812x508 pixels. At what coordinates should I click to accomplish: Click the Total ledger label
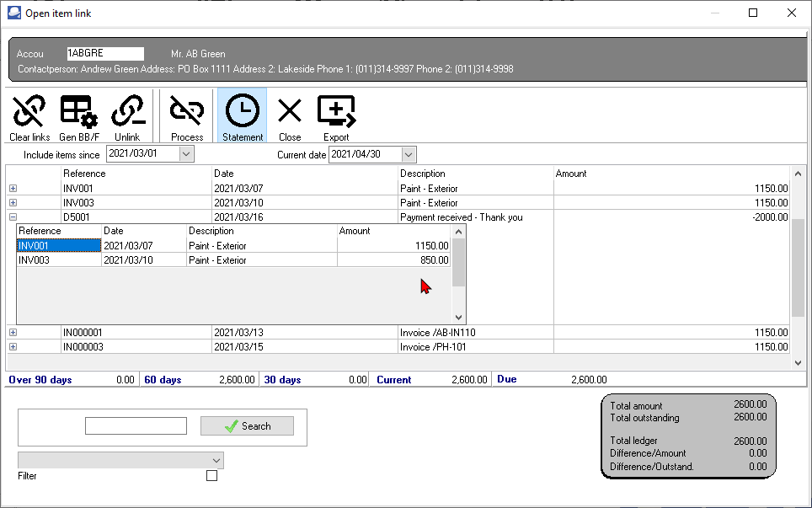633,441
